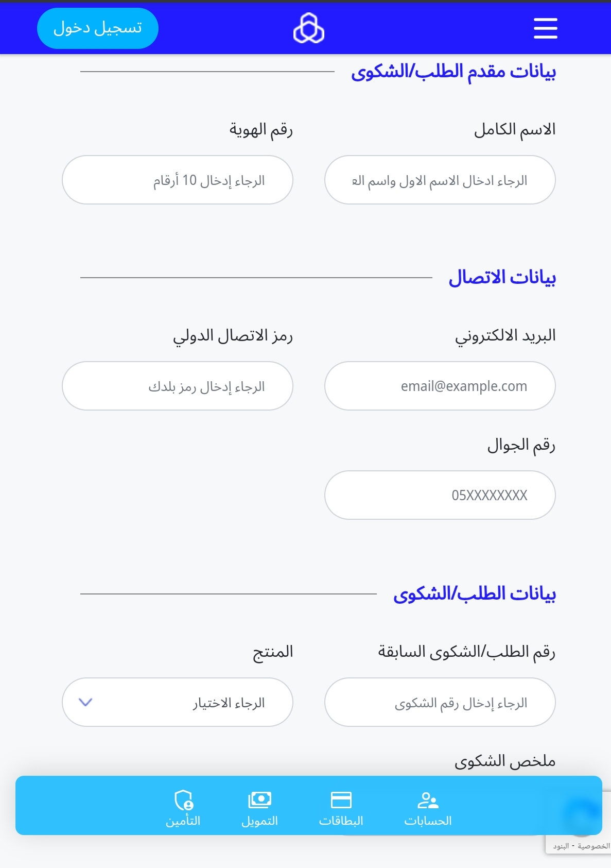Focus the رقم الهوية ID number field
Image resolution: width=611 pixels, height=868 pixels.
(178, 180)
